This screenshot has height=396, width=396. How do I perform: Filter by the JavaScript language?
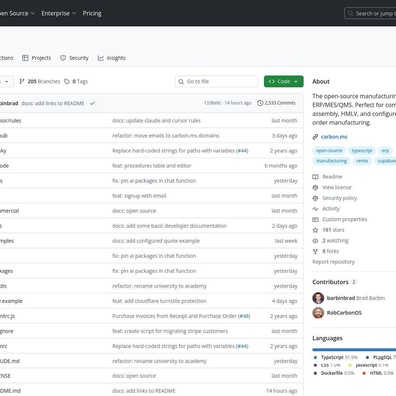(368, 365)
